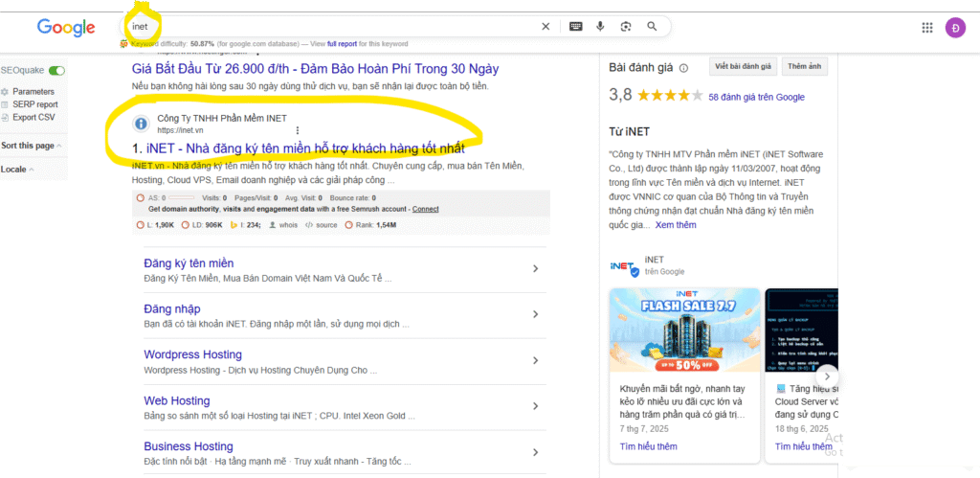The width and height of the screenshot is (980, 478).
Task: Click the Semrush Connect link
Action: (x=426, y=208)
